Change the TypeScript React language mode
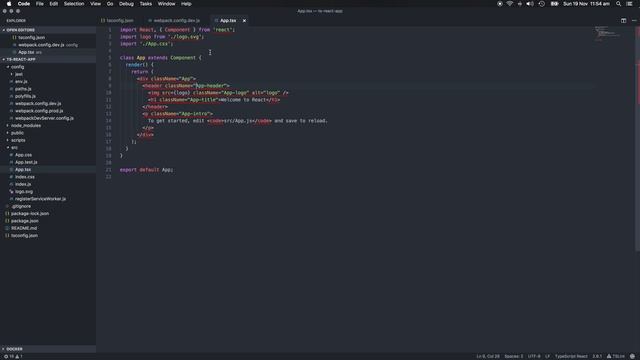This screenshot has width=640, height=360. pyautogui.click(x=571, y=356)
